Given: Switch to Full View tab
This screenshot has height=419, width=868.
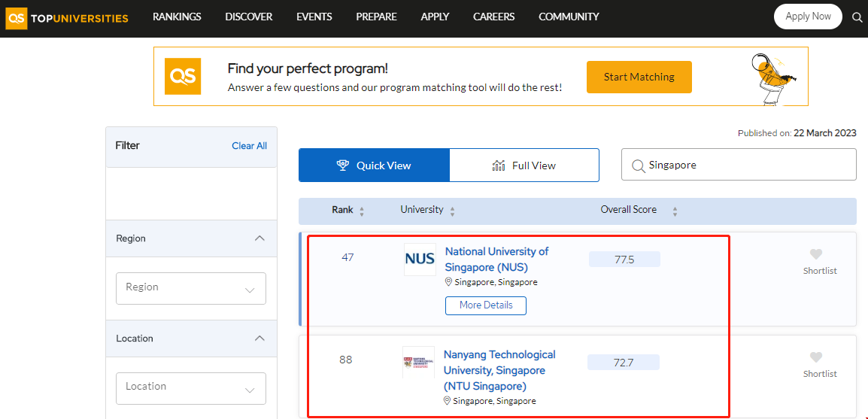Looking at the screenshot, I should (x=524, y=165).
